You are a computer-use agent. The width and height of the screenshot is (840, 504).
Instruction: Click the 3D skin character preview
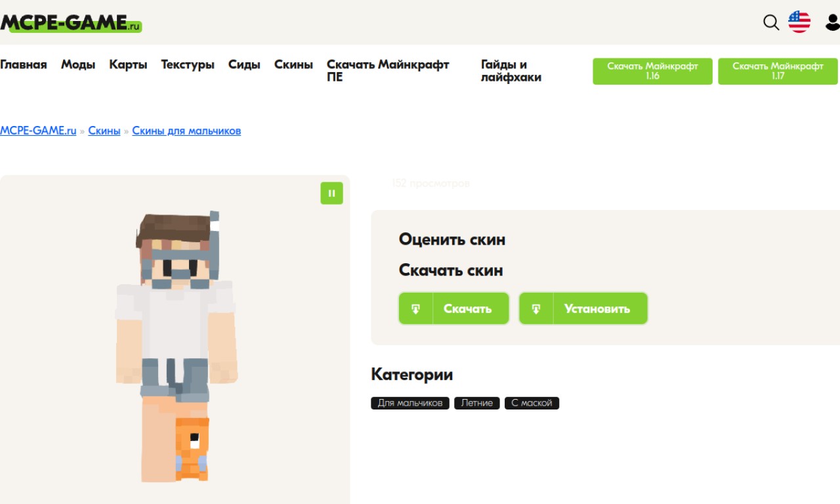175,346
